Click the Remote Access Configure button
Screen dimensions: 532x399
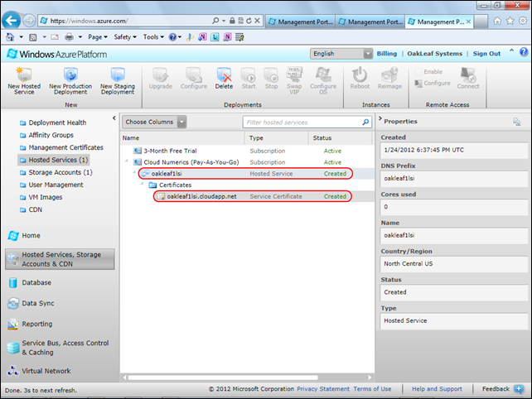coord(433,83)
